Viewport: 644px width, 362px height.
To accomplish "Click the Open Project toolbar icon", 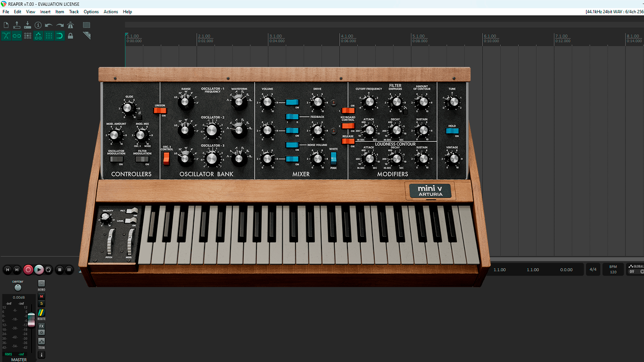I will coord(17,25).
